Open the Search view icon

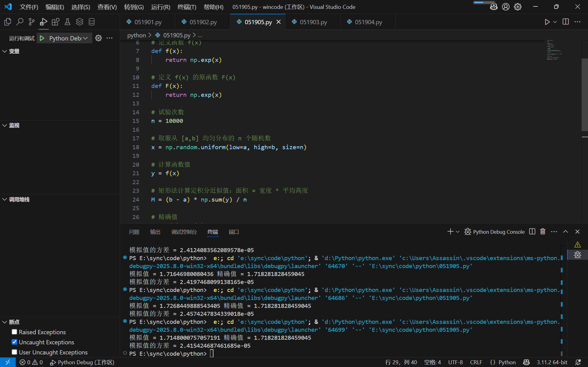tap(20, 22)
